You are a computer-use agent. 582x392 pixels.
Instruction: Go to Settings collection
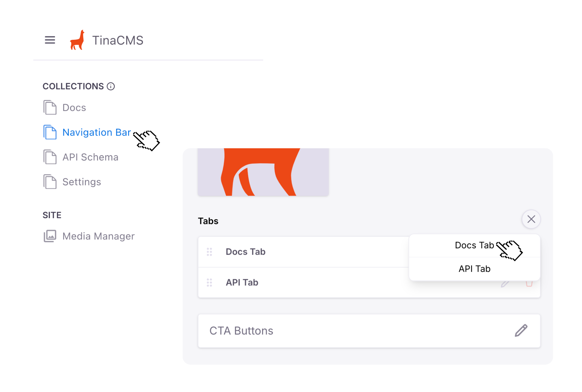click(x=82, y=182)
